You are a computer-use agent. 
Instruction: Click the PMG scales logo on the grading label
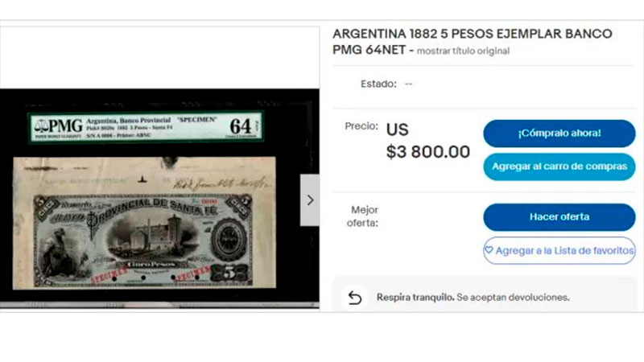41,125
